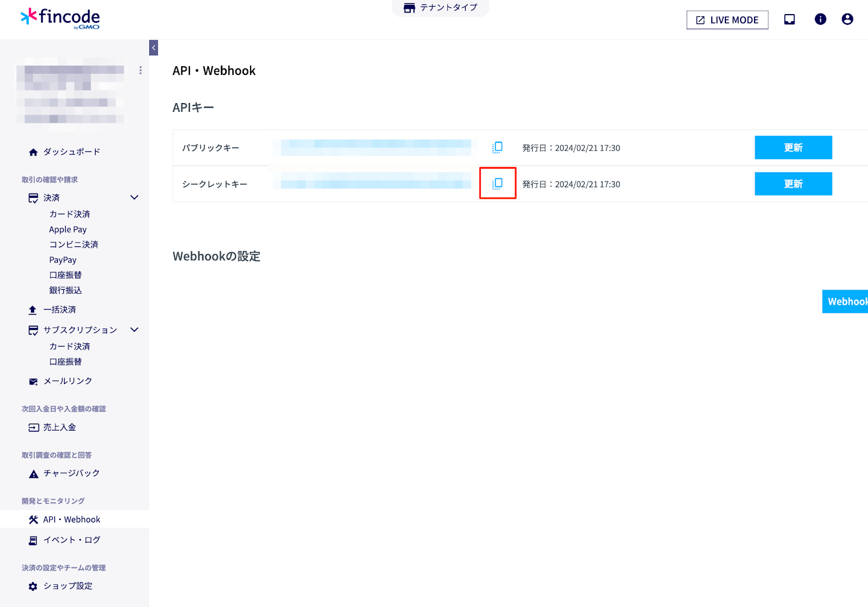
Task: Switch to LIVE MODE
Action: click(x=727, y=20)
